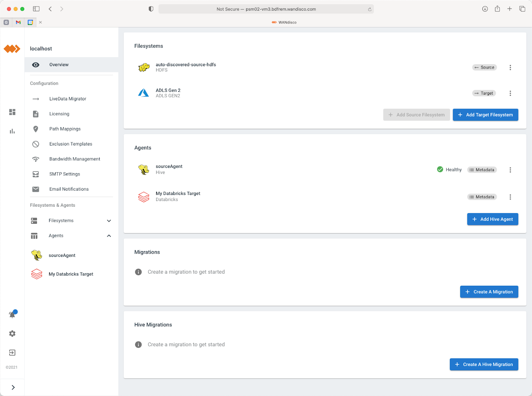Click the WANdisco orange logo
The height and width of the screenshot is (396, 532).
point(12,49)
